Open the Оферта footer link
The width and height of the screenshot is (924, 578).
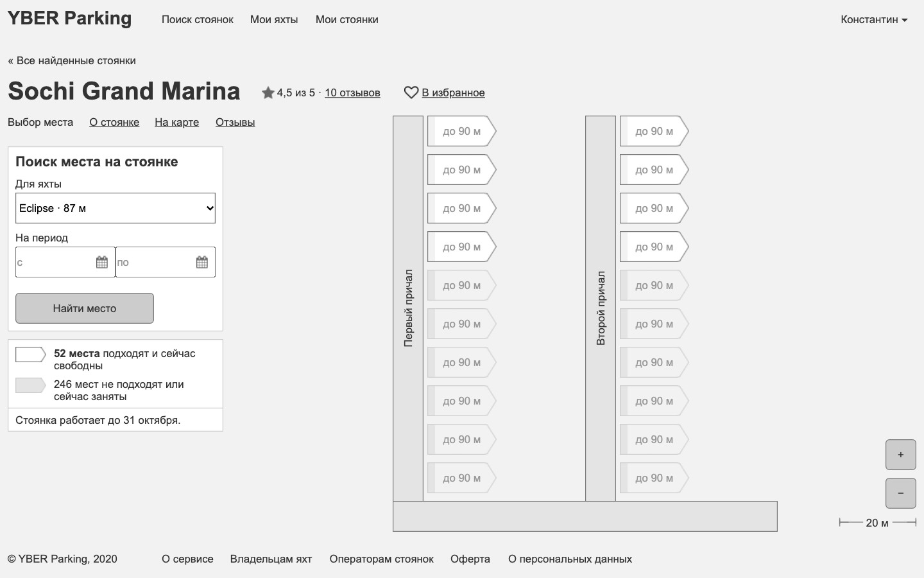[x=470, y=559]
